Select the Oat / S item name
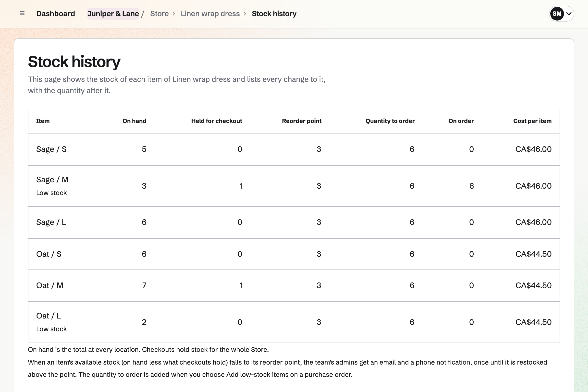The image size is (588, 392). point(49,254)
